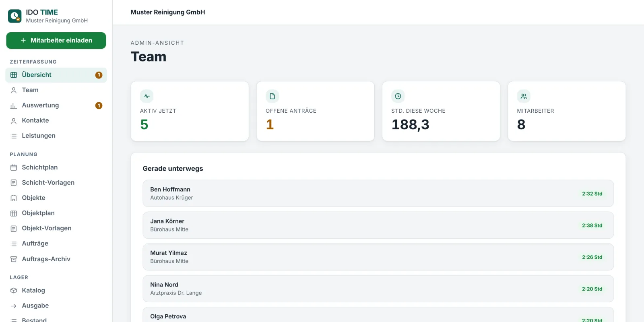The height and width of the screenshot is (322, 644).
Task: Click the notification badge next to Auswertung
Action: (x=99, y=105)
